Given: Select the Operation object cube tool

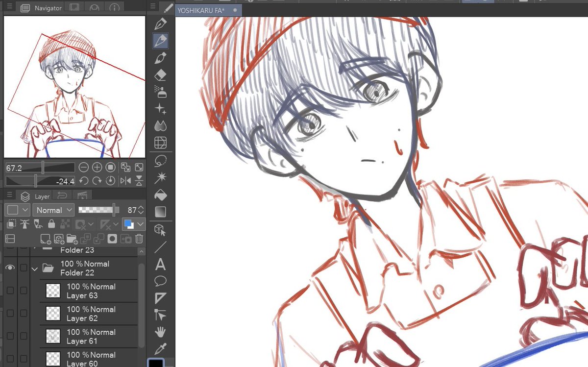Looking at the screenshot, I should tap(160, 230).
